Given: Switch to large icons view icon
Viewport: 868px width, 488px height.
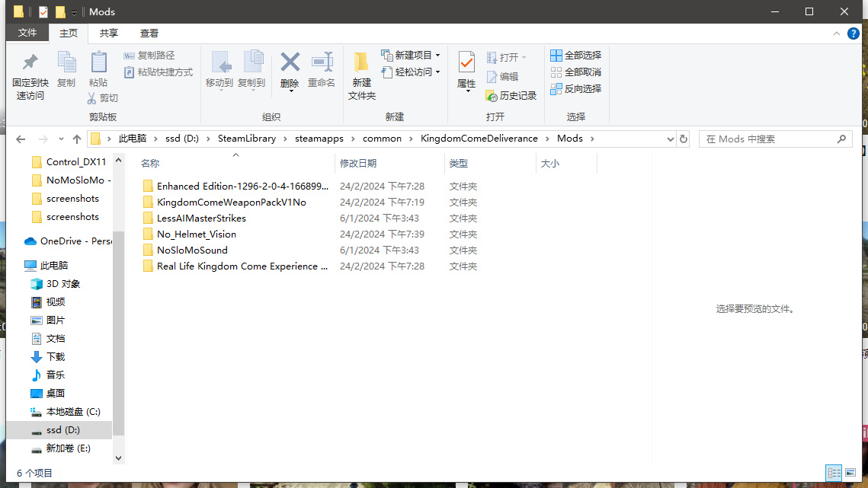Looking at the screenshot, I should [x=850, y=473].
